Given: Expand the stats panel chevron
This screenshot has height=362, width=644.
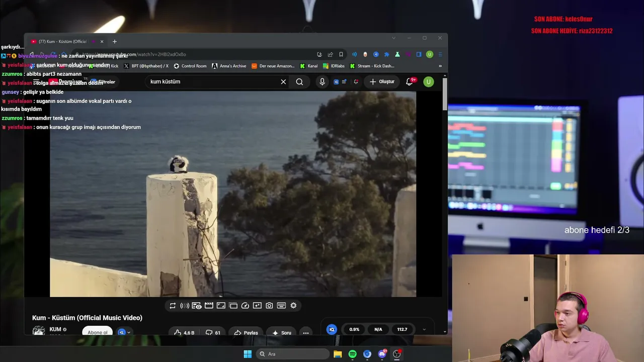Looking at the screenshot, I should [424, 330].
